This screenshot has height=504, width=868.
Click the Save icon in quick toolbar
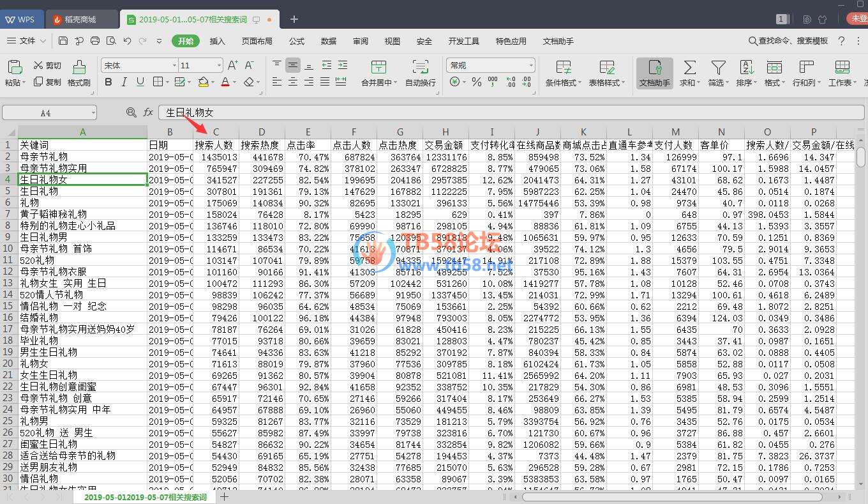[x=63, y=41]
